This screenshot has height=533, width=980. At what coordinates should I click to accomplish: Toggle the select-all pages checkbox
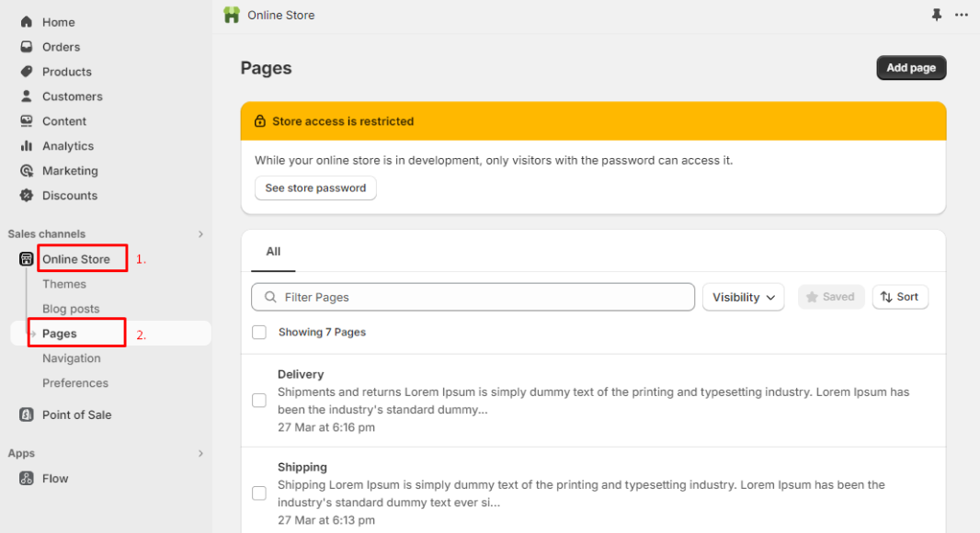coord(258,332)
